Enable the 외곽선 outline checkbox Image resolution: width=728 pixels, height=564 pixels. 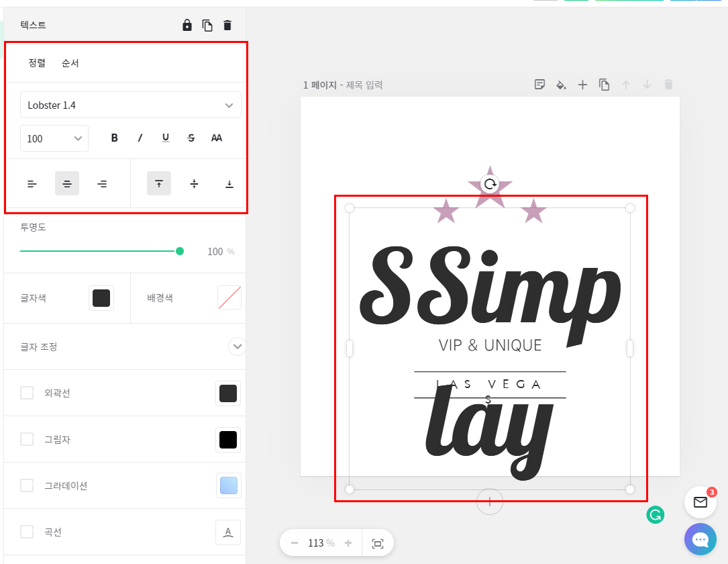27,393
